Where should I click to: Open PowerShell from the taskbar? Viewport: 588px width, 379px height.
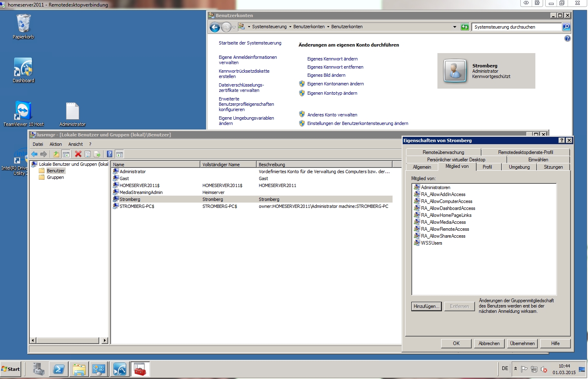(58, 369)
